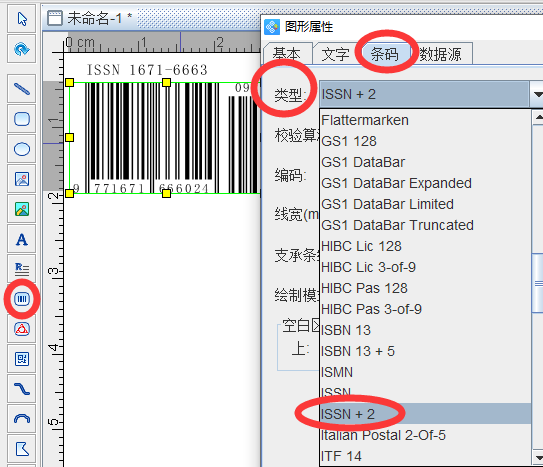Select the barcode drawing tool
543x467 pixels.
[x=21, y=299]
